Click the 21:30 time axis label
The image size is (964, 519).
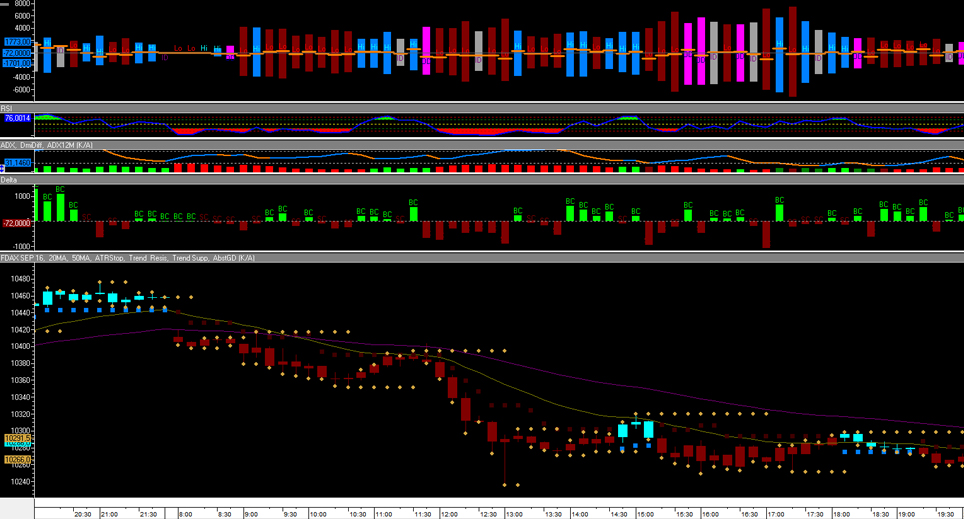pyautogui.click(x=147, y=513)
